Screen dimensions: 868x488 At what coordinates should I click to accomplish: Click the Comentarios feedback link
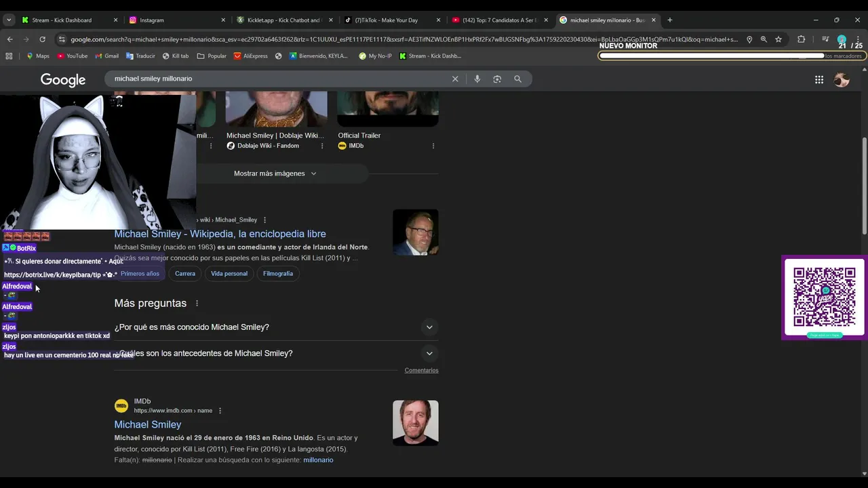pos(421,370)
